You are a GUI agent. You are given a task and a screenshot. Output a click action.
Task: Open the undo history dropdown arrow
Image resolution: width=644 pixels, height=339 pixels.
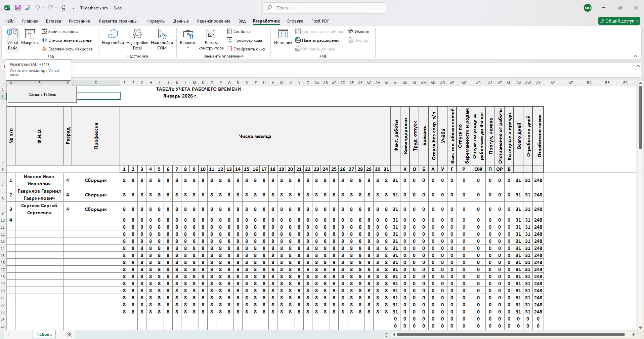pos(43,8)
